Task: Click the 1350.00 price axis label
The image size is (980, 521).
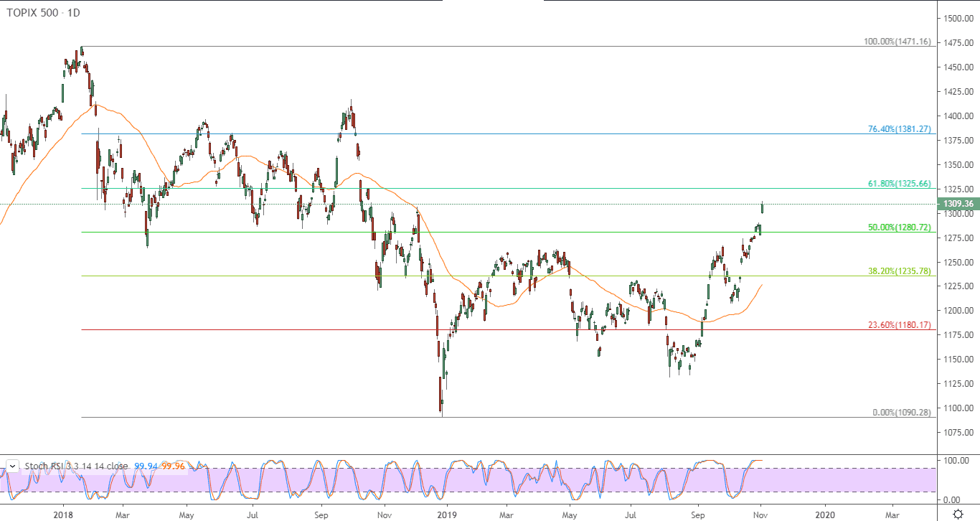Action: (959, 164)
